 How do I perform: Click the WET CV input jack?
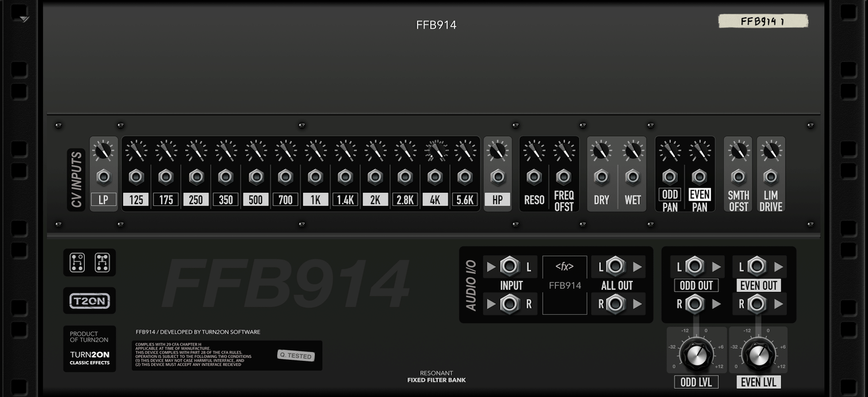pyautogui.click(x=632, y=177)
